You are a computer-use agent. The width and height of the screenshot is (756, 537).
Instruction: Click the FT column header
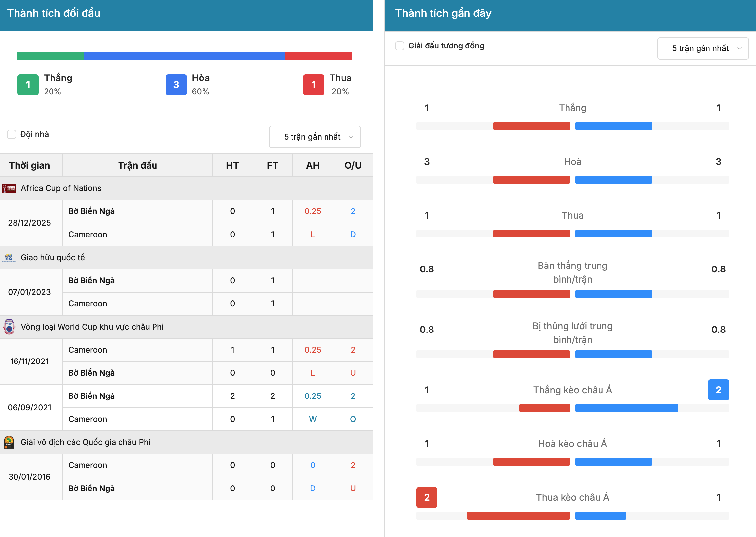point(273,165)
